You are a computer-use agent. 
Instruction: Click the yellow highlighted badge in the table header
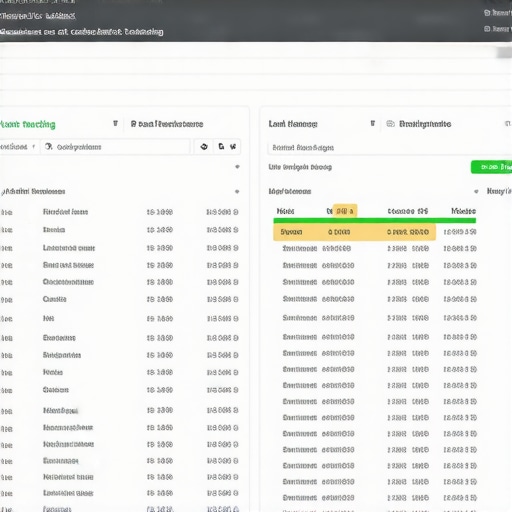pos(345,211)
